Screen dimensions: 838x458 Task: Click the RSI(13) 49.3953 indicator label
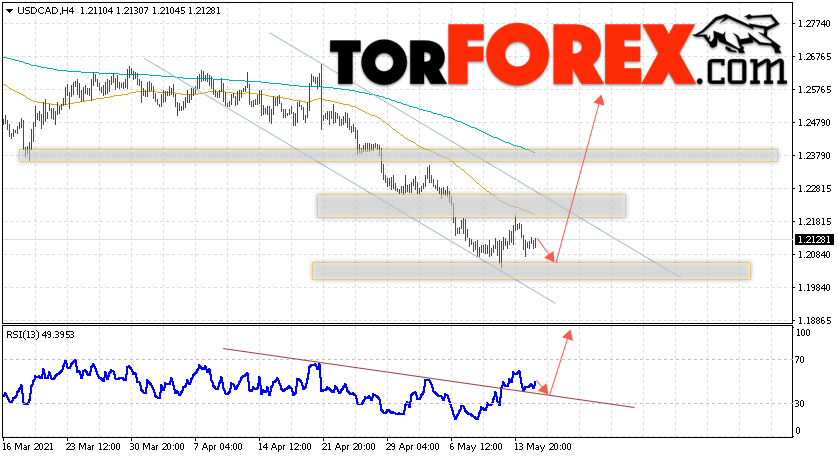pos(41,335)
